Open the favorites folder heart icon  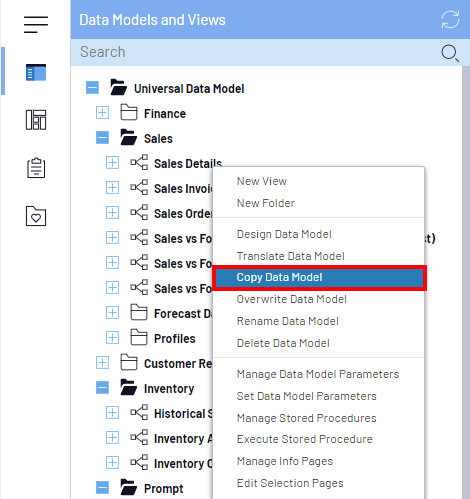pyautogui.click(x=36, y=216)
